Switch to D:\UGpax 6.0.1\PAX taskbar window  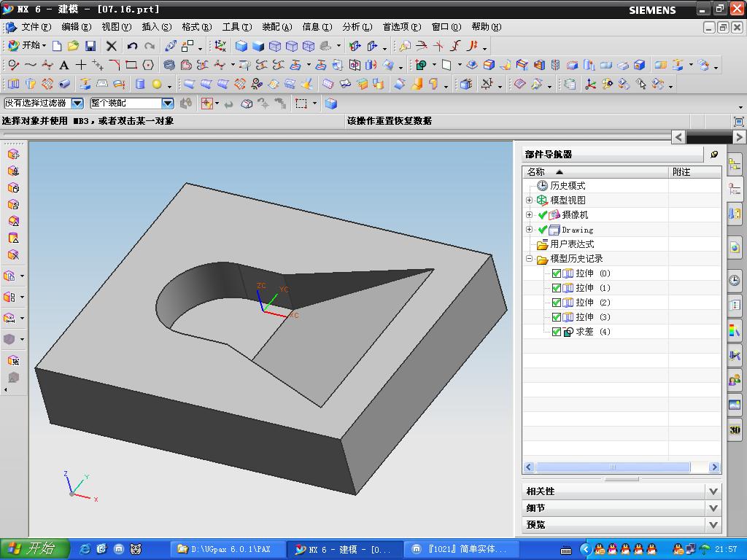click(x=228, y=550)
